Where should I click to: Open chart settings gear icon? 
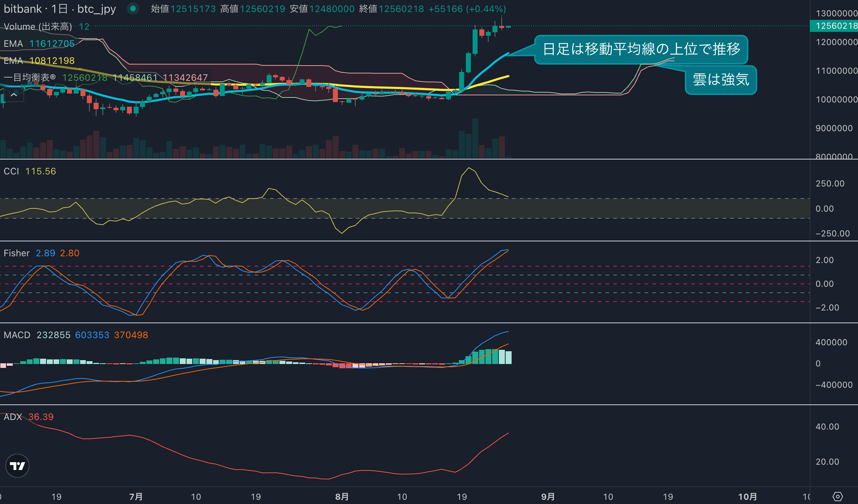[838, 497]
